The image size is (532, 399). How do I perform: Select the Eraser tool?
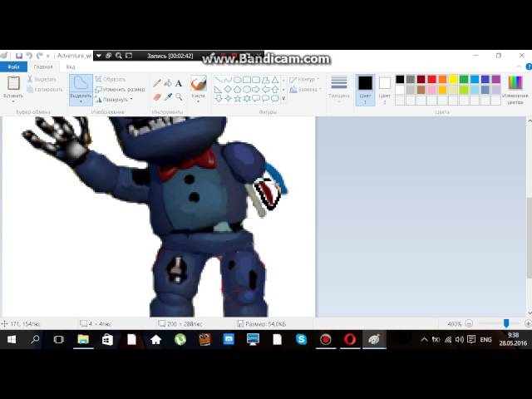point(157,97)
